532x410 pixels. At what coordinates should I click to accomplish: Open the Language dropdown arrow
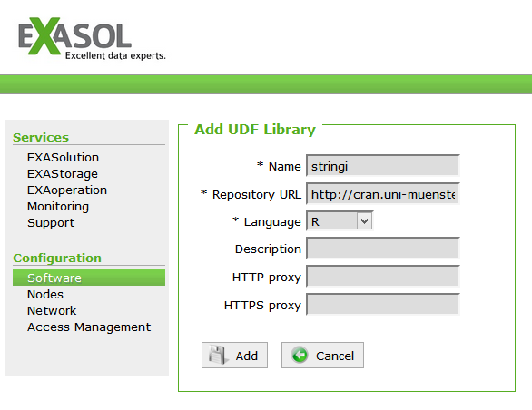click(x=364, y=221)
